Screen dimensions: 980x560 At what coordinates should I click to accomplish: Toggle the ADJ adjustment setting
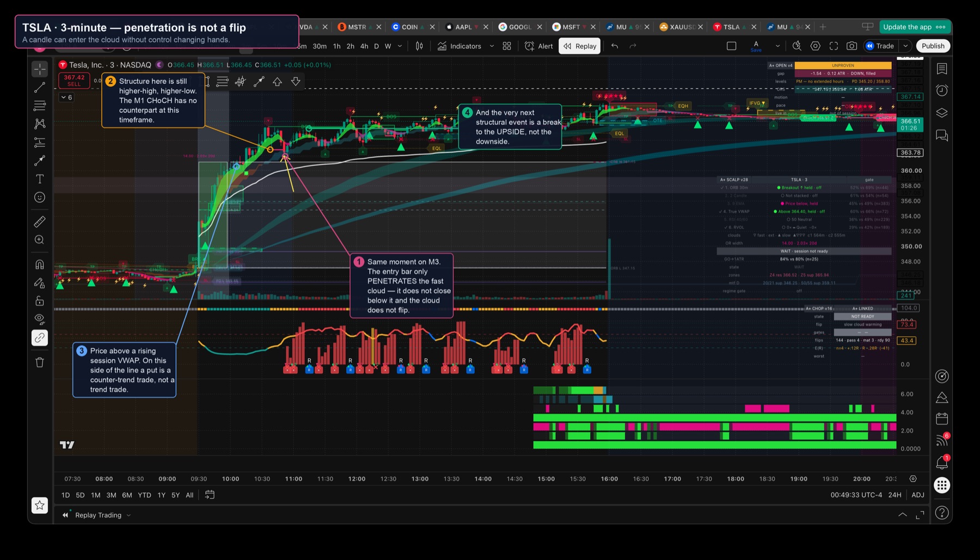point(918,495)
